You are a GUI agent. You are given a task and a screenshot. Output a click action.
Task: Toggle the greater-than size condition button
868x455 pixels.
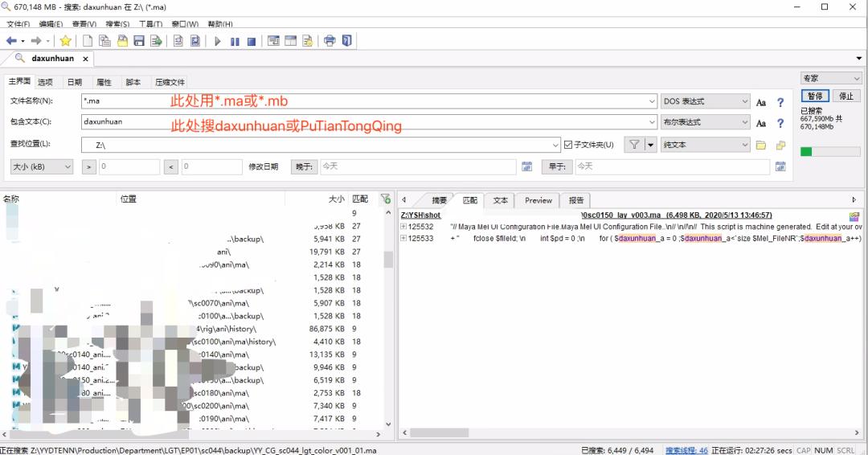(88, 166)
